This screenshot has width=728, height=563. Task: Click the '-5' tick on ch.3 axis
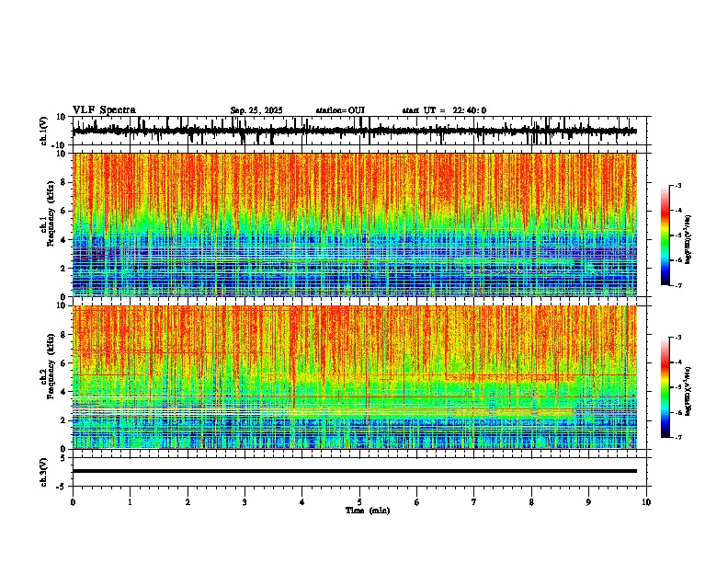63,487
